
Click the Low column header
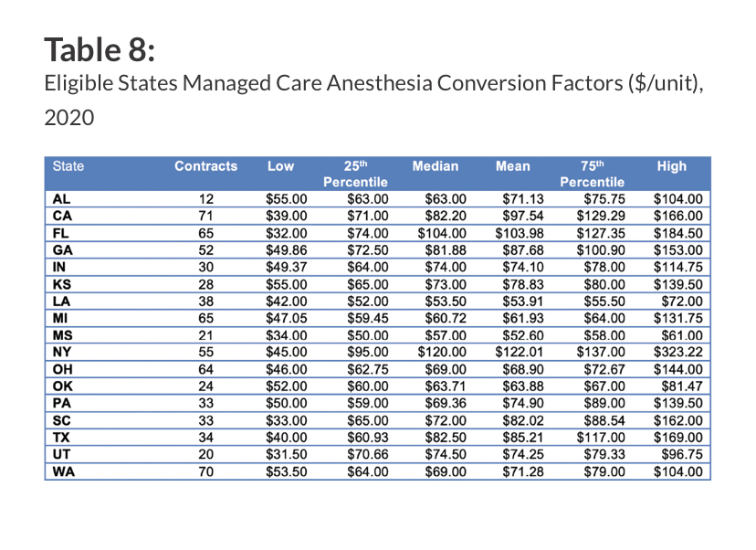coord(280,166)
